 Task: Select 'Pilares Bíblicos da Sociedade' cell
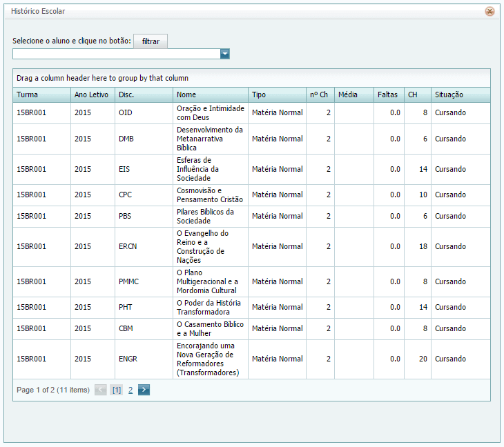click(x=211, y=217)
